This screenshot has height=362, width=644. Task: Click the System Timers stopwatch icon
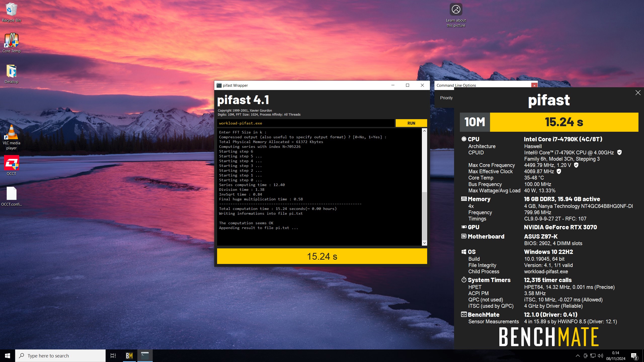click(x=464, y=280)
